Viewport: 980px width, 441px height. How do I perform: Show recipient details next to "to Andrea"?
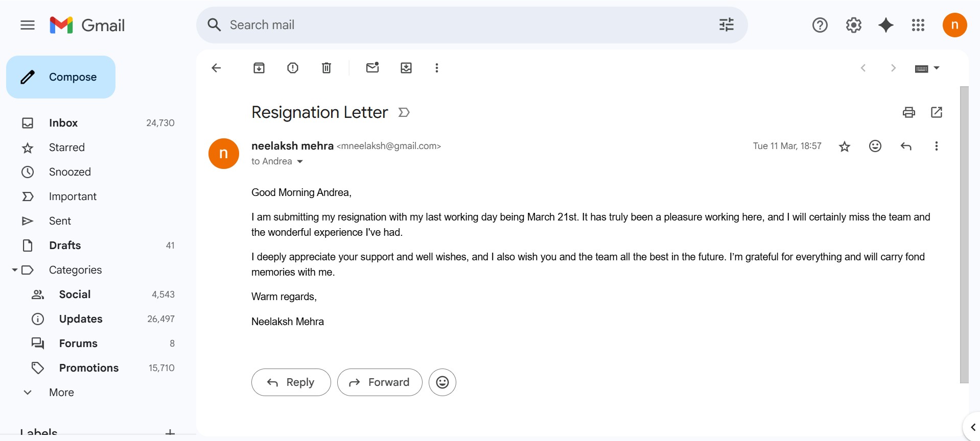(x=300, y=162)
